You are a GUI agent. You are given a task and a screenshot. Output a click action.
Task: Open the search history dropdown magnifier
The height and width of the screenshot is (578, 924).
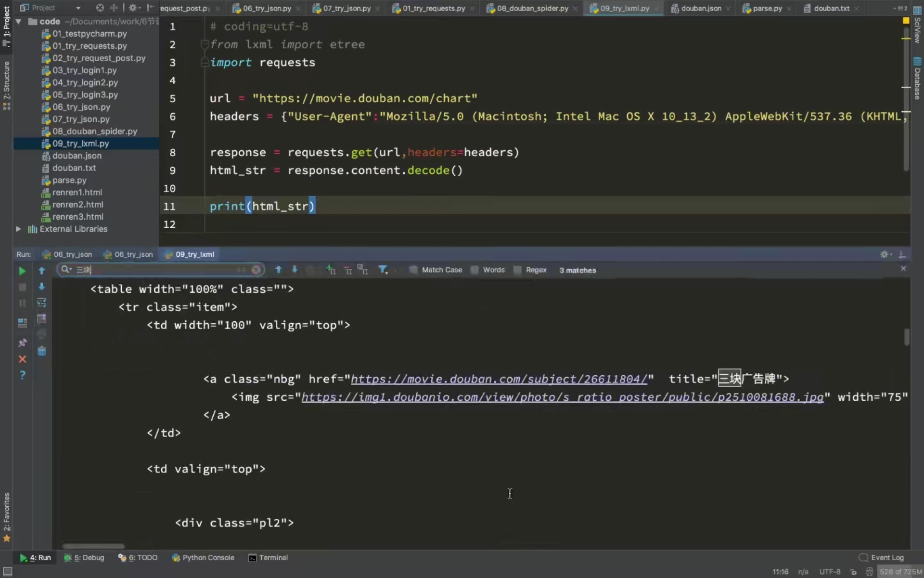pyautogui.click(x=66, y=270)
